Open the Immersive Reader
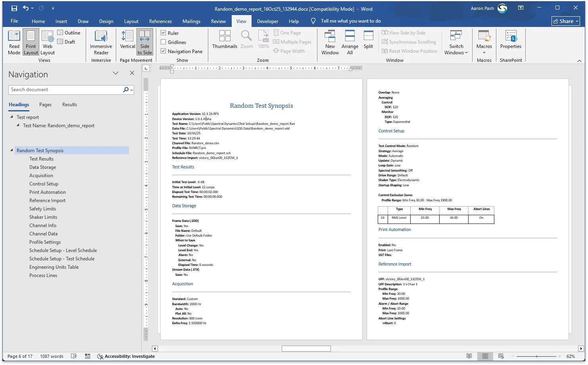Screen dimensions: 588x365 tap(101, 42)
